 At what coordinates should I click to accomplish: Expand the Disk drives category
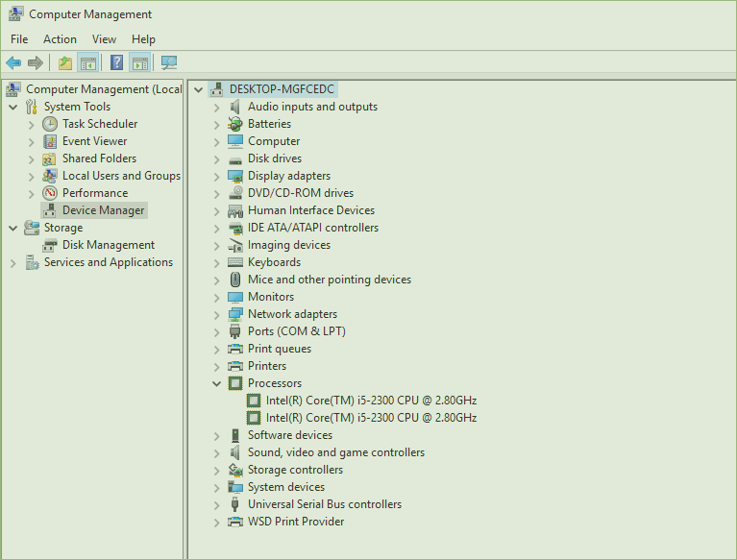[217, 158]
